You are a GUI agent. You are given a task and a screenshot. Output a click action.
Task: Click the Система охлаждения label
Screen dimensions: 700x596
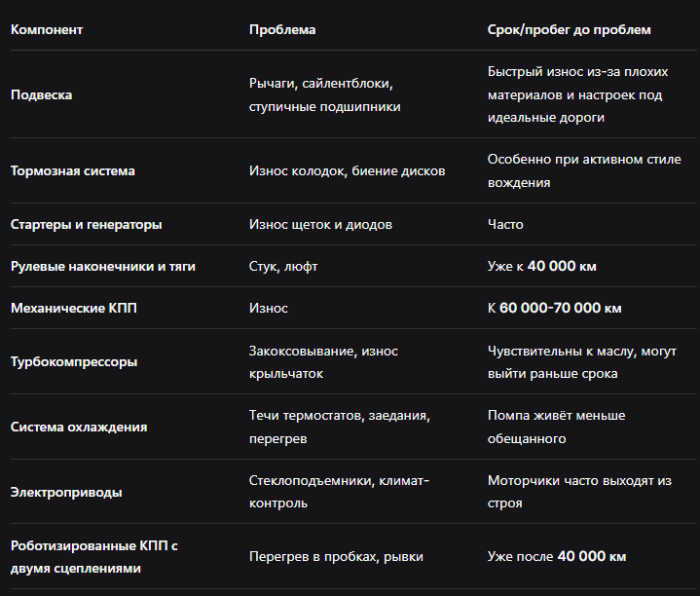(79, 428)
